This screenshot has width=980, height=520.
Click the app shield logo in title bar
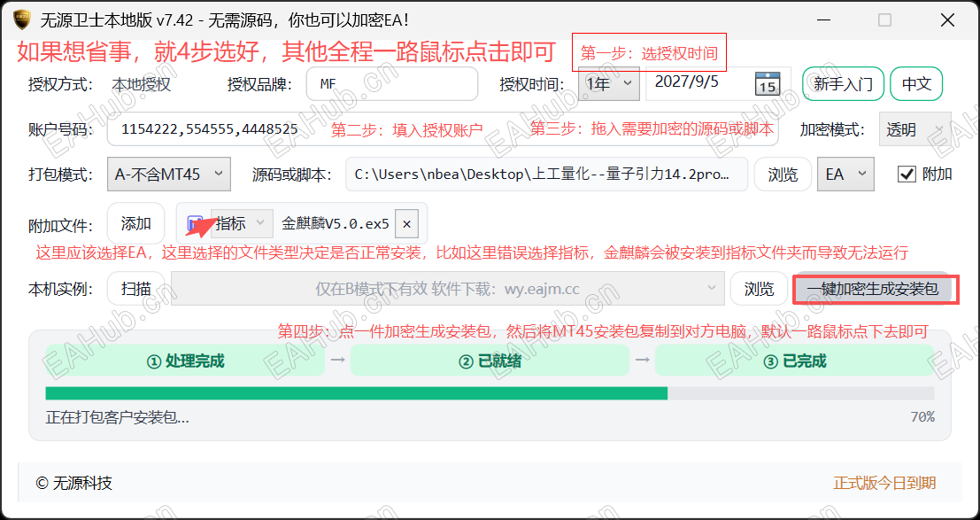22,20
